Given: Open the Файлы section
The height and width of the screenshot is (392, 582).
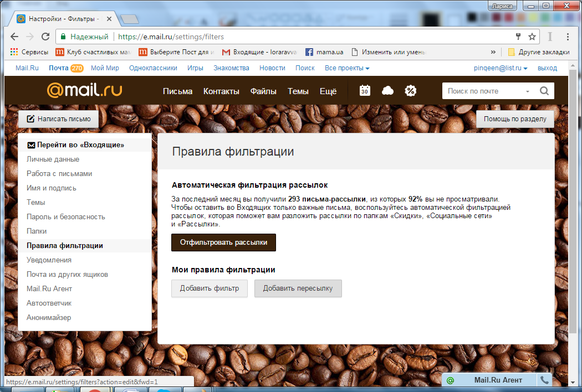Looking at the screenshot, I should pyautogui.click(x=263, y=91).
